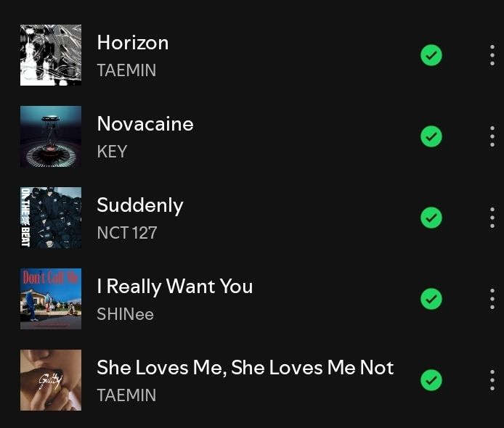This screenshot has width=504, height=428.
Task: Open more options for I Really Want You
Action: click(492, 299)
